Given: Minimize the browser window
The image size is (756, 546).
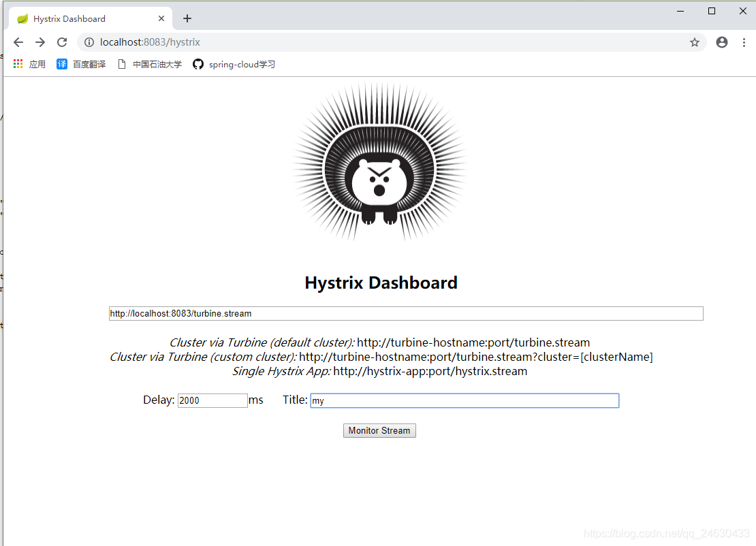Looking at the screenshot, I should [x=680, y=11].
